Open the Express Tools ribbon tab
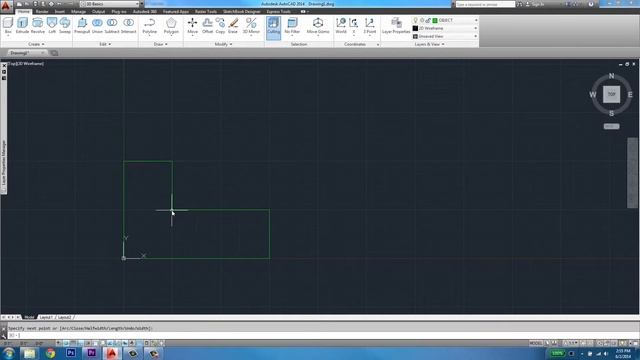 (278, 11)
